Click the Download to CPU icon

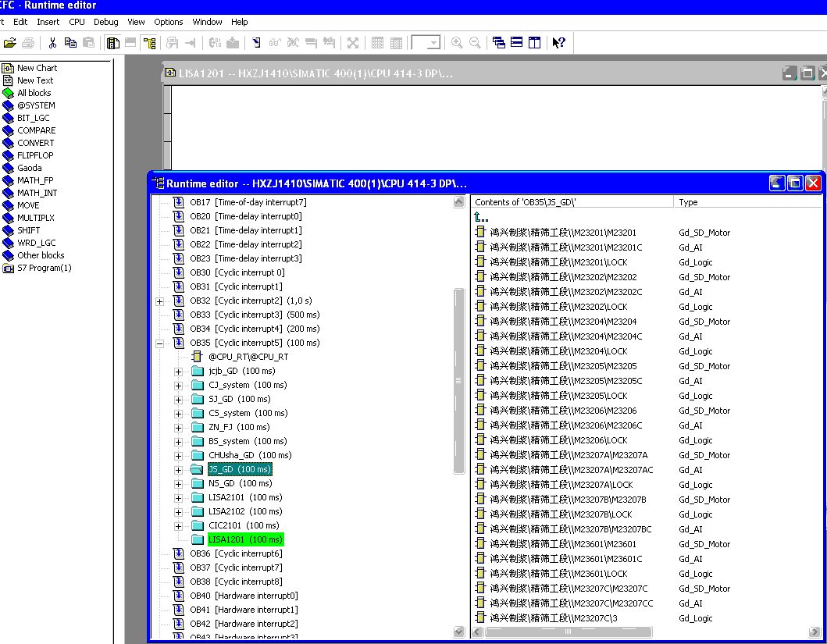(233, 43)
